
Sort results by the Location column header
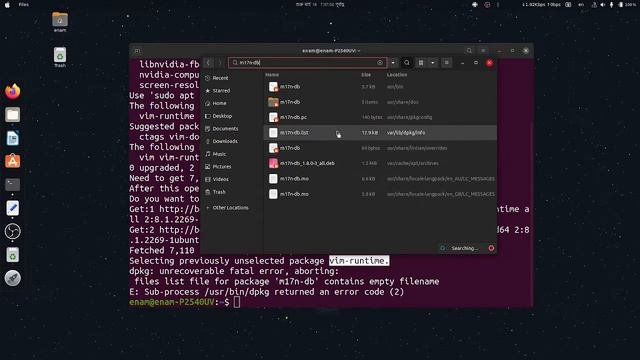[x=397, y=75]
